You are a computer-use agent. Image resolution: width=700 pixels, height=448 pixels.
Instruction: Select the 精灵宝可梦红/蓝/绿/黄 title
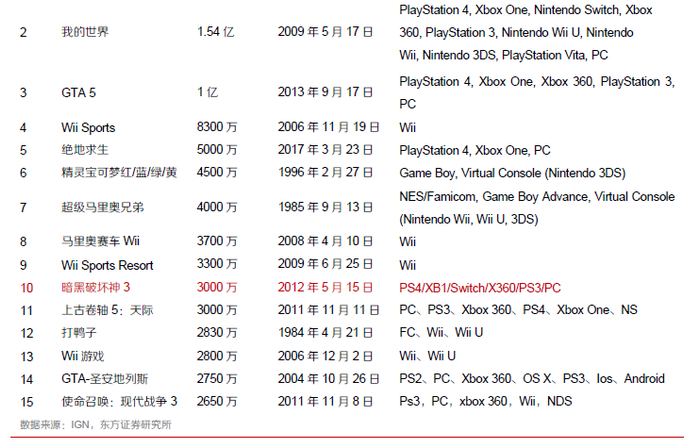click(118, 172)
